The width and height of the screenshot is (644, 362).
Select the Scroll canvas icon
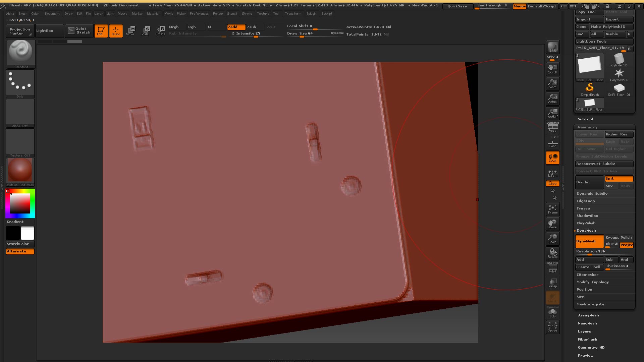[552, 69]
